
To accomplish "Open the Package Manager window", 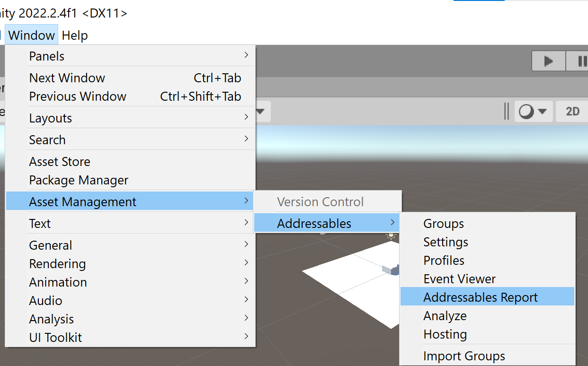I will tap(79, 180).
